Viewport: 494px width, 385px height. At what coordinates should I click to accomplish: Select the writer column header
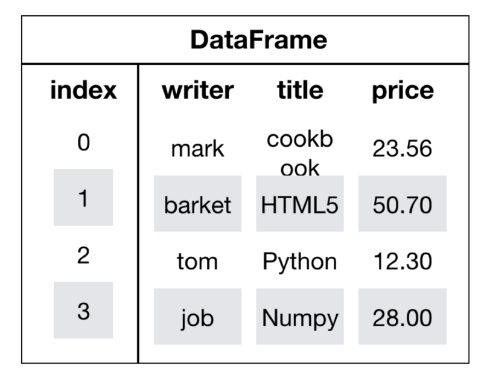(198, 90)
